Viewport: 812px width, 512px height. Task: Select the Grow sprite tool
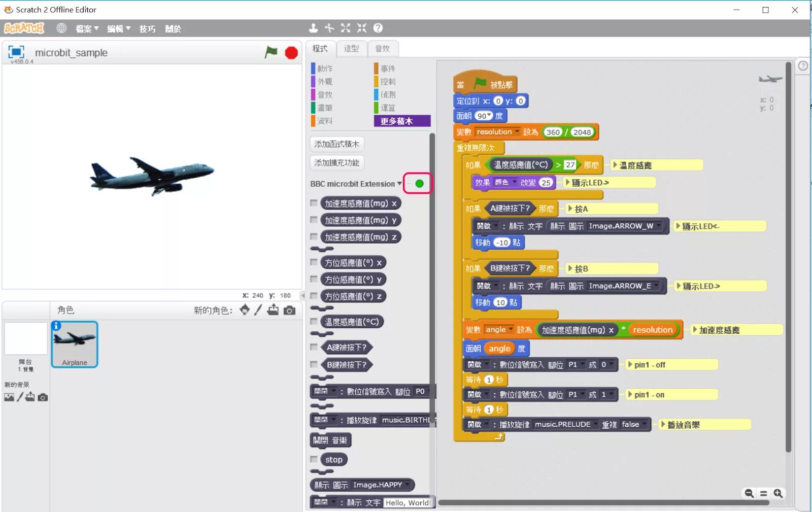coord(346,28)
